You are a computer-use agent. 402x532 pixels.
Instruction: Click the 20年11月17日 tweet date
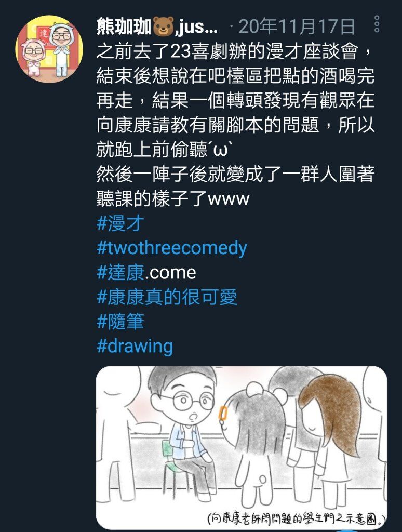[297, 26]
